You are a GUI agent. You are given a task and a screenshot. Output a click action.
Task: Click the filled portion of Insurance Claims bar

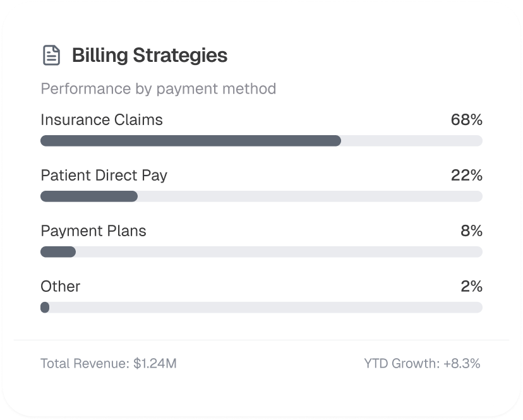click(x=189, y=141)
